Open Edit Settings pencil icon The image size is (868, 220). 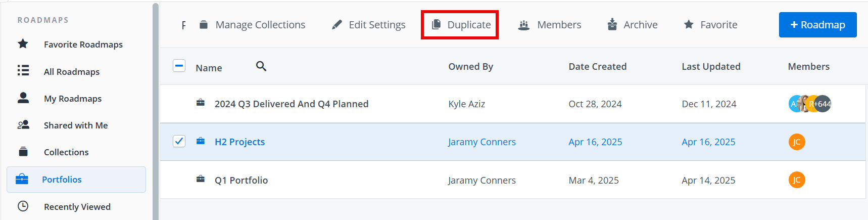(336, 25)
